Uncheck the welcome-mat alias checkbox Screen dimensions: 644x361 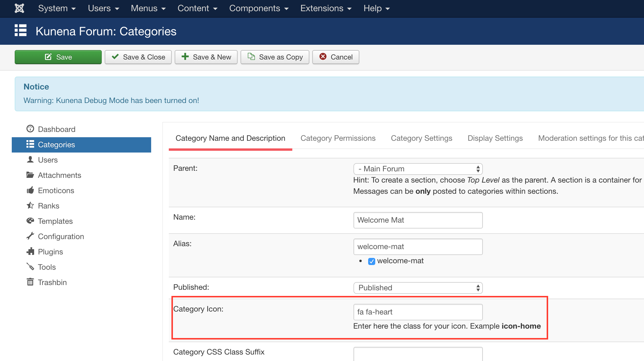pyautogui.click(x=372, y=261)
